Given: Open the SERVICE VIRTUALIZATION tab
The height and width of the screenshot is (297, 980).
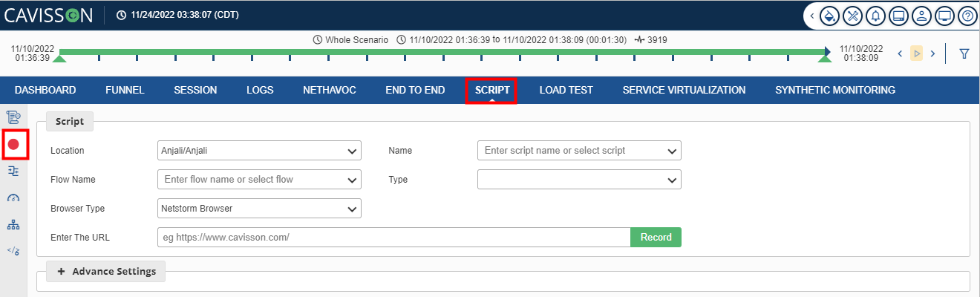Looking at the screenshot, I should click(684, 90).
